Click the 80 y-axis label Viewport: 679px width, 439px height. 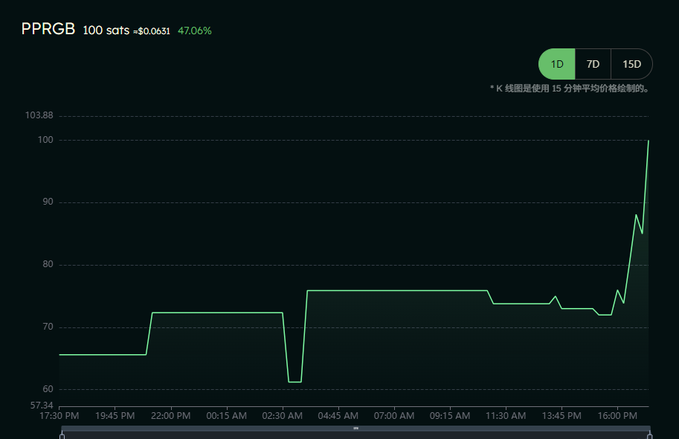tap(48, 264)
